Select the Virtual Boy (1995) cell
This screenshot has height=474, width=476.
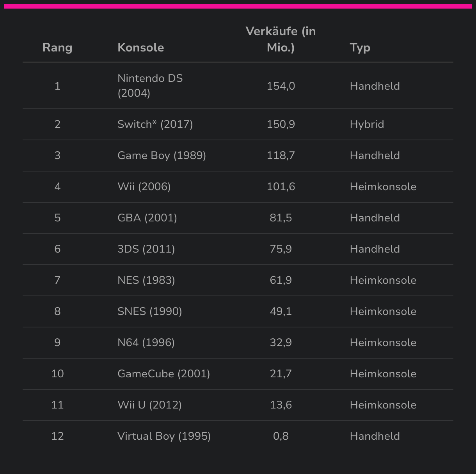164,436
